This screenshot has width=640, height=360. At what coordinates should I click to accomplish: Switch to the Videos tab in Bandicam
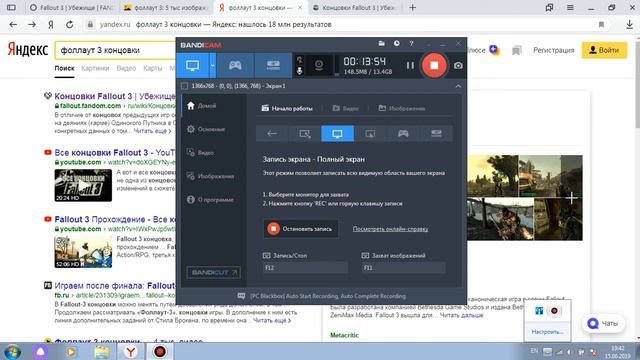pyautogui.click(x=345, y=108)
